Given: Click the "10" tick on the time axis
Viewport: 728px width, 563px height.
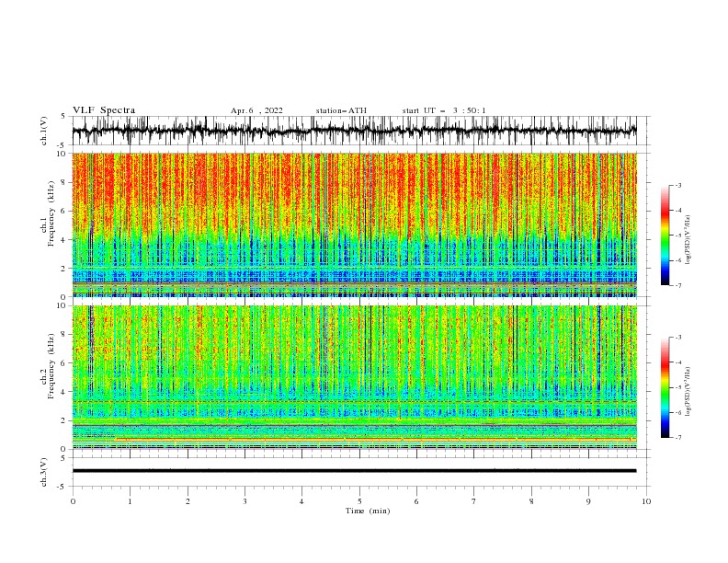Looking at the screenshot, I should [x=646, y=501].
